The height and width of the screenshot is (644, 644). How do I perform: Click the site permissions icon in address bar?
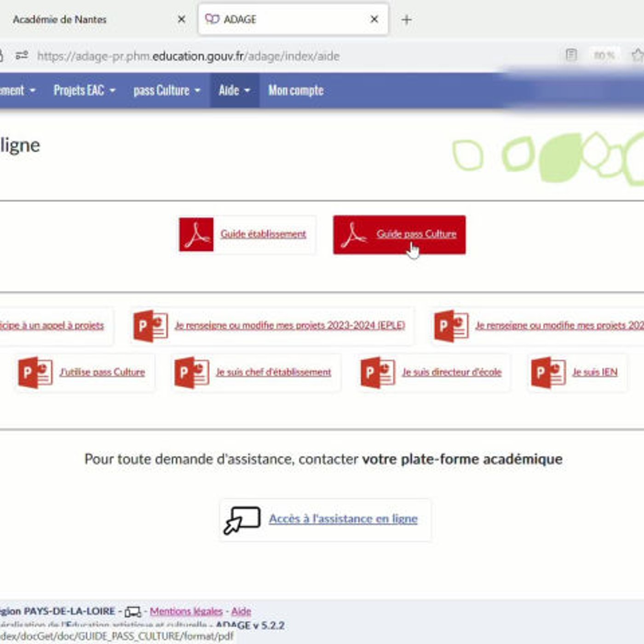(22, 56)
